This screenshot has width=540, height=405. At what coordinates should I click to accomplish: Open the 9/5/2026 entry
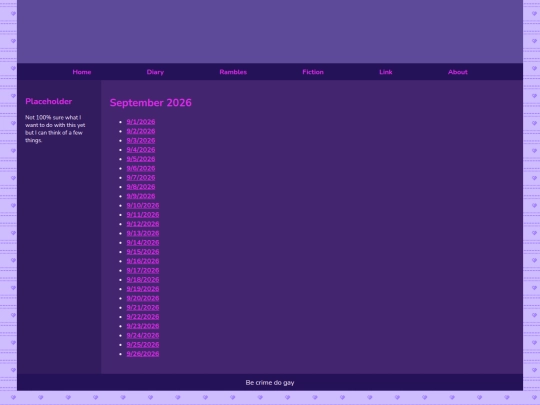click(x=141, y=159)
